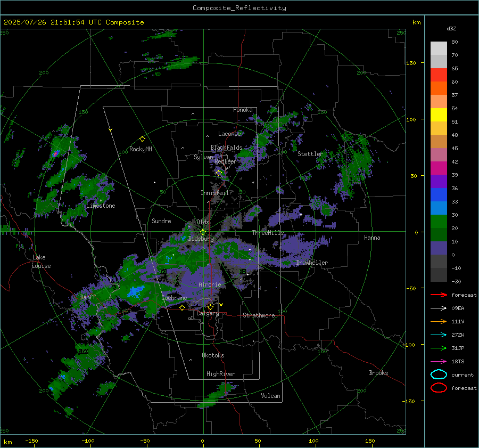The image size is (479, 448).
Task: Click the cyan 'current' ellipse legend icon
Action: (439, 374)
